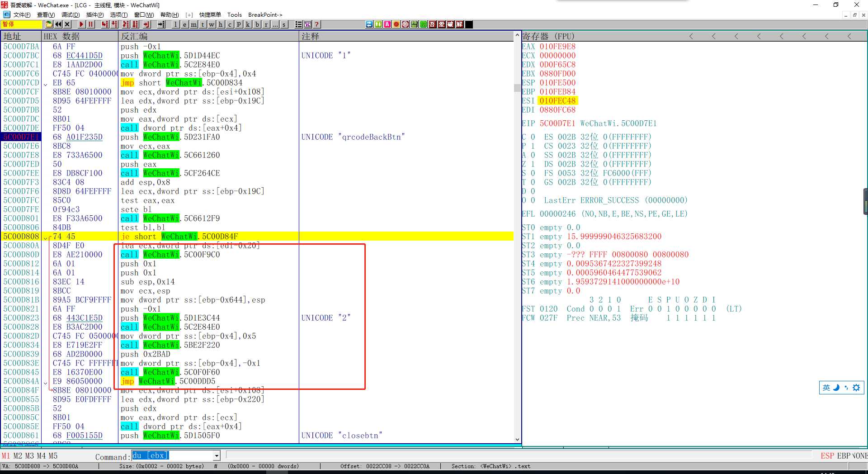This screenshot has width=868, height=474.
Task: Open the 调试(D) menu
Action: pyautogui.click(x=70, y=15)
